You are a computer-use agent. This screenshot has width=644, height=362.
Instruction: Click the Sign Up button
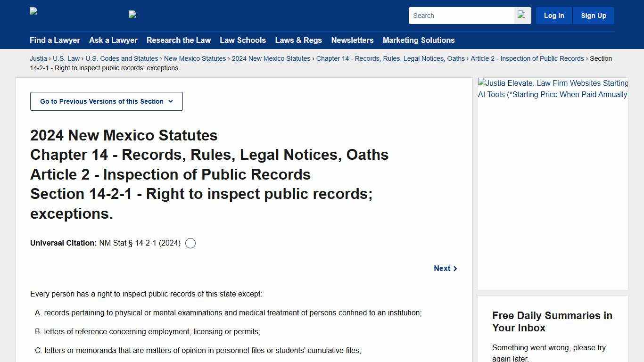pyautogui.click(x=593, y=15)
